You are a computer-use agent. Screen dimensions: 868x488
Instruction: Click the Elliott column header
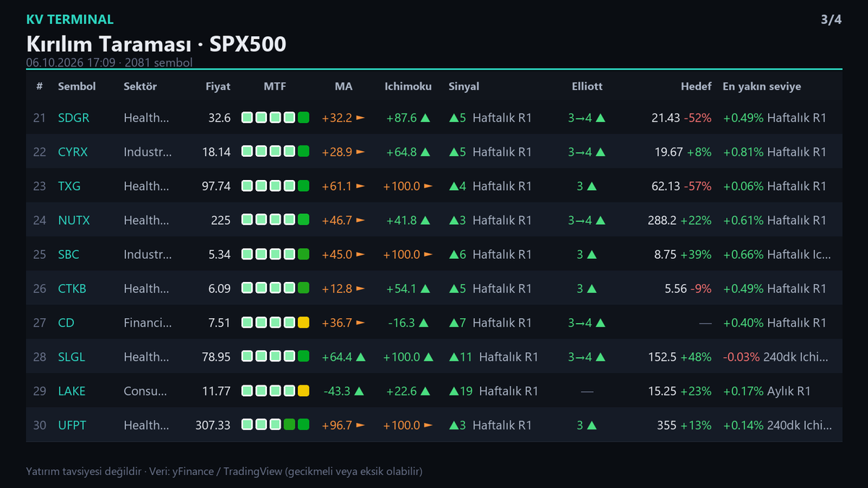[587, 86]
